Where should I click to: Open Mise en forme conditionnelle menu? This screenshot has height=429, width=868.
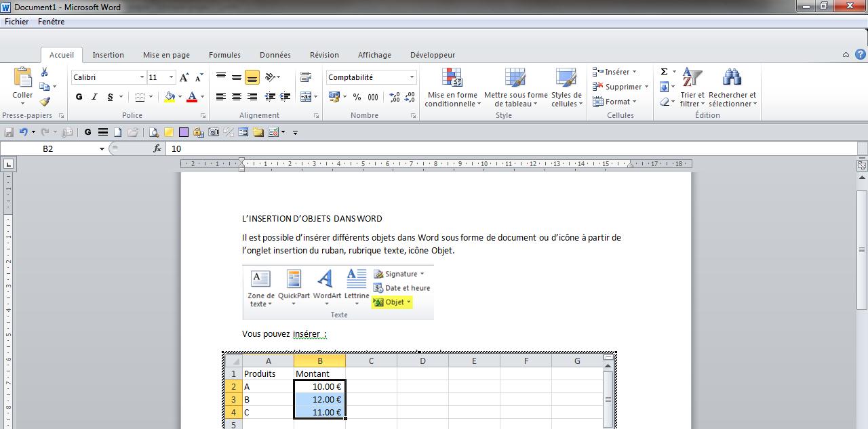click(452, 87)
